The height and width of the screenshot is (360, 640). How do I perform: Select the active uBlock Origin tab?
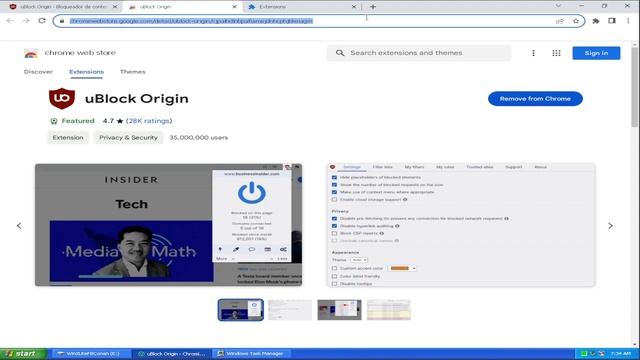click(x=182, y=7)
